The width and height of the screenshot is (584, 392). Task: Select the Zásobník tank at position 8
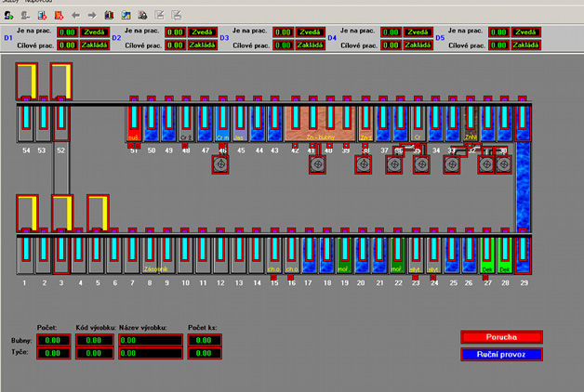click(x=150, y=255)
